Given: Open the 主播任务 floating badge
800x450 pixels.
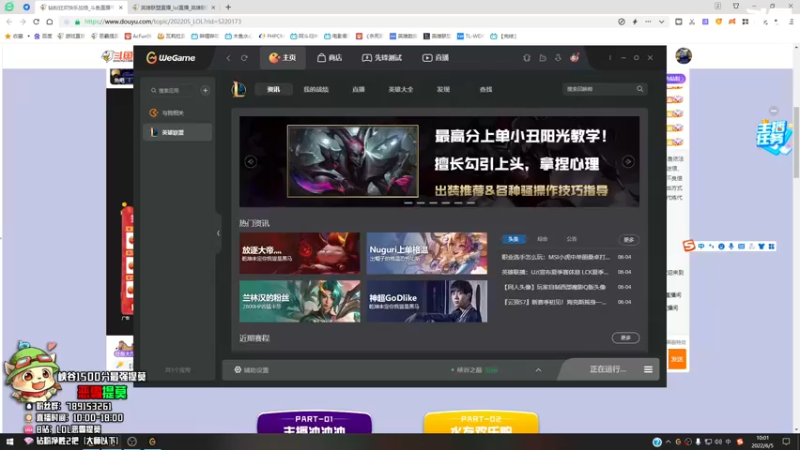Looking at the screenshot, I should point(772,137).
